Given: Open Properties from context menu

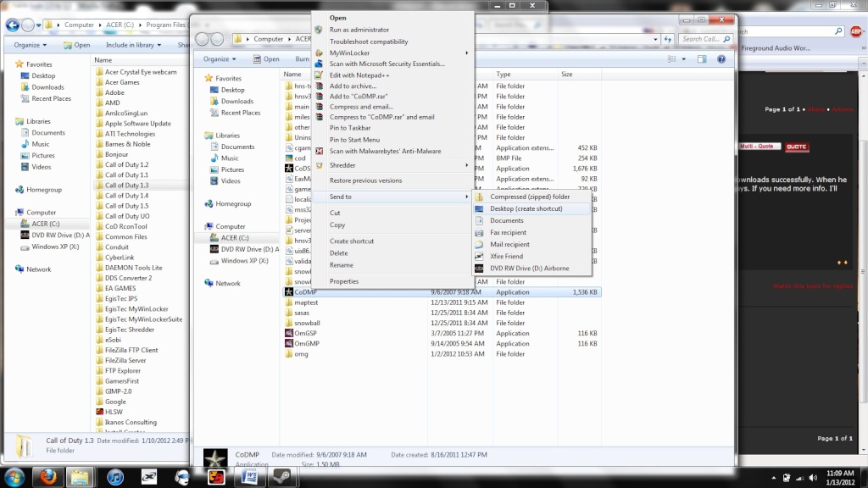Looking at the screenshot, I should point(344,281).
